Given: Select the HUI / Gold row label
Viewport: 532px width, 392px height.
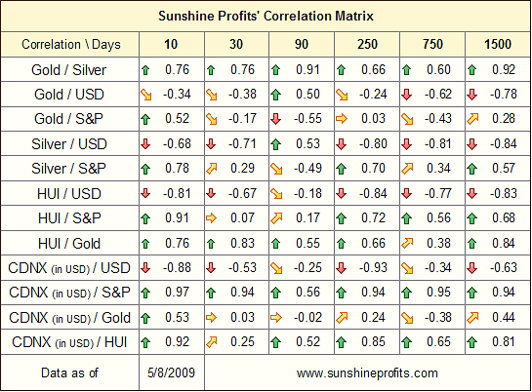Looking at the screenshot, I should [69, 244].
